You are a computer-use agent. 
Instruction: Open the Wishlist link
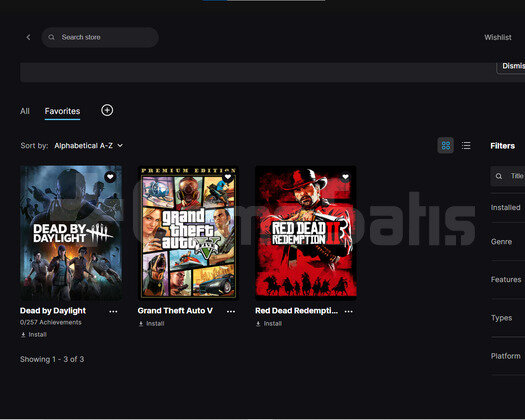coord(498,37)
